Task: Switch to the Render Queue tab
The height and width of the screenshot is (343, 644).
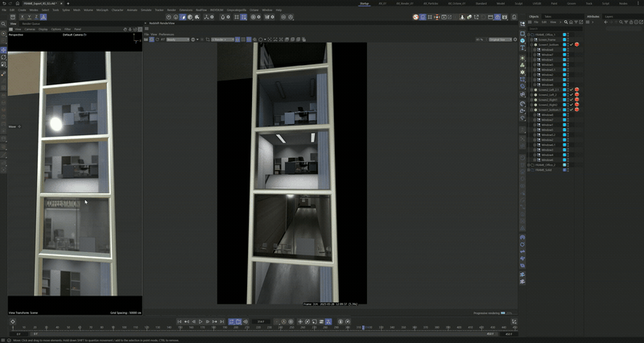Action: [x=31, y=24]
